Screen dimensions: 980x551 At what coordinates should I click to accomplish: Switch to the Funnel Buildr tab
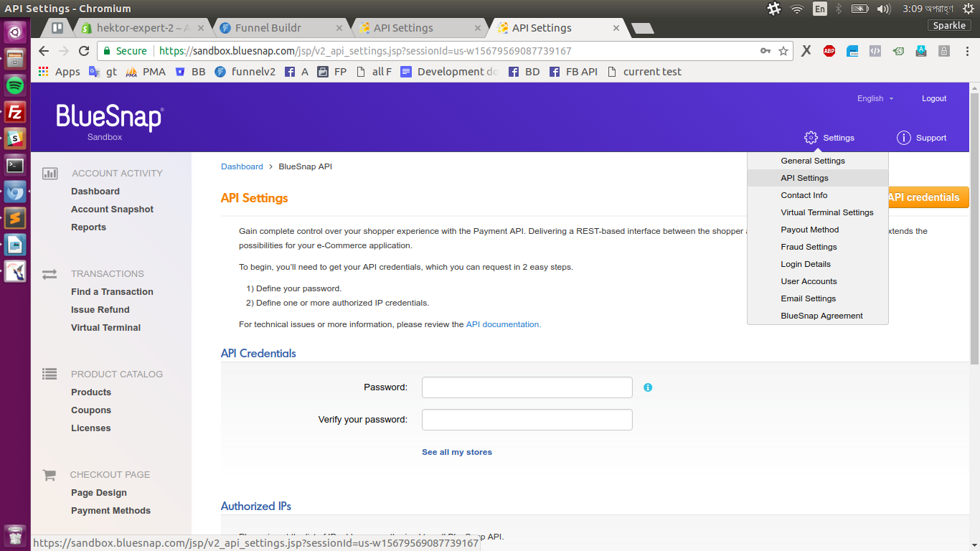click(281, 28)
